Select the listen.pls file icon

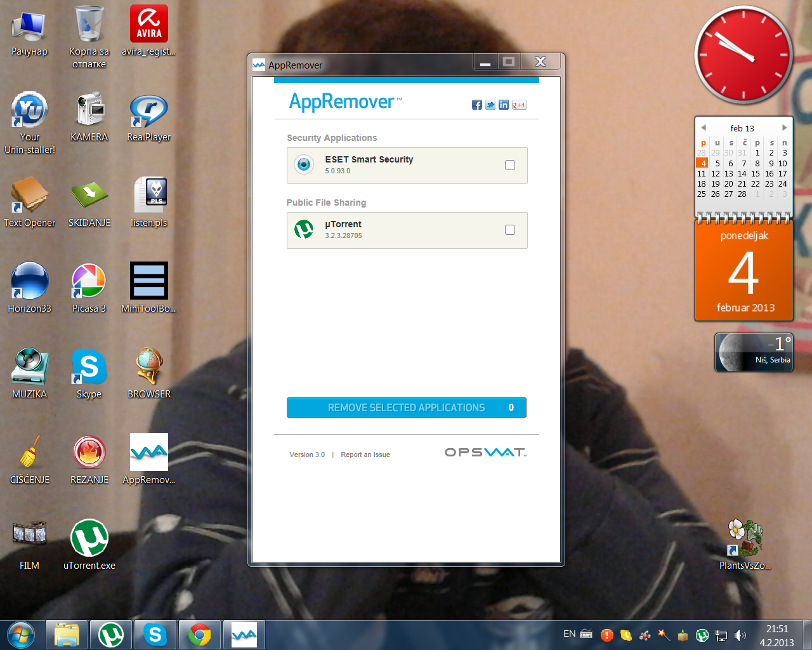(148, 202)
